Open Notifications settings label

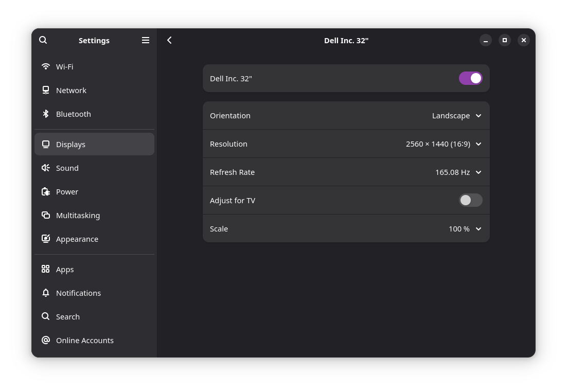(x=79, y=293)
